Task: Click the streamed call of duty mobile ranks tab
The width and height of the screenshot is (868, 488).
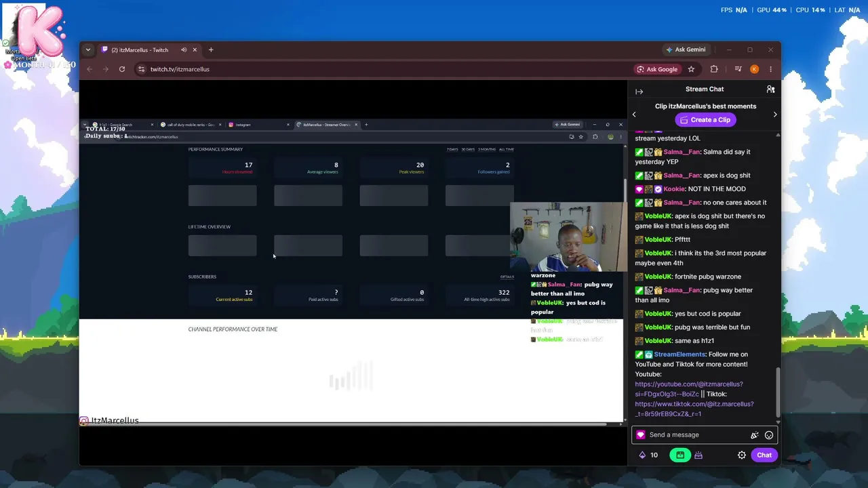Action: pos(191,125)
